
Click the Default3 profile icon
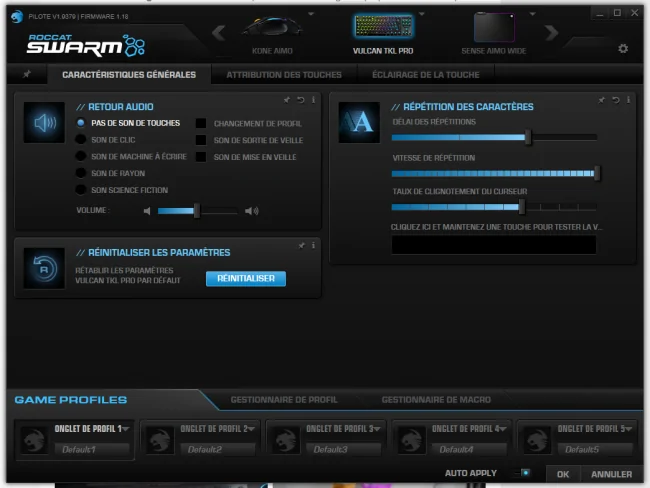click(286, 440)
